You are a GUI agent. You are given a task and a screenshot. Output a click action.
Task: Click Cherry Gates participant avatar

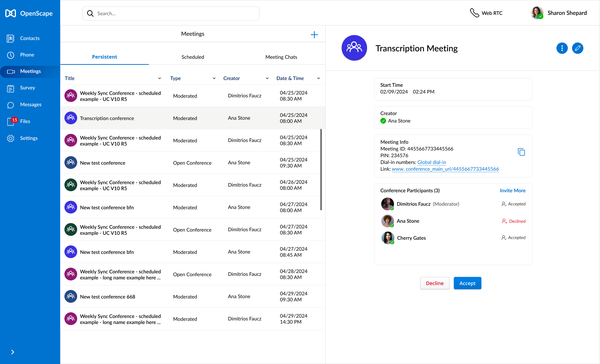click(x=388, y=238)
